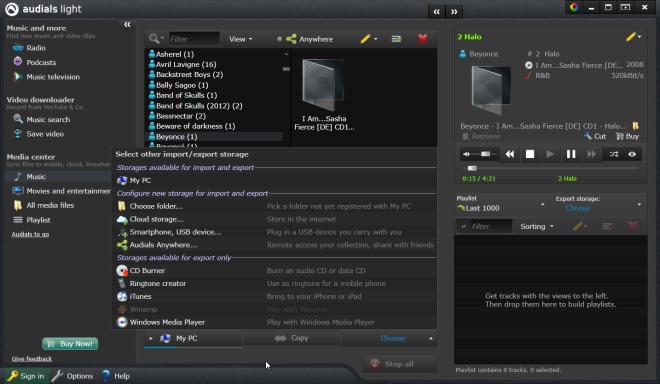Viewport: 660px width, 384px height.
Task: Click the Copy button
Action: click(x=291, y=338)
